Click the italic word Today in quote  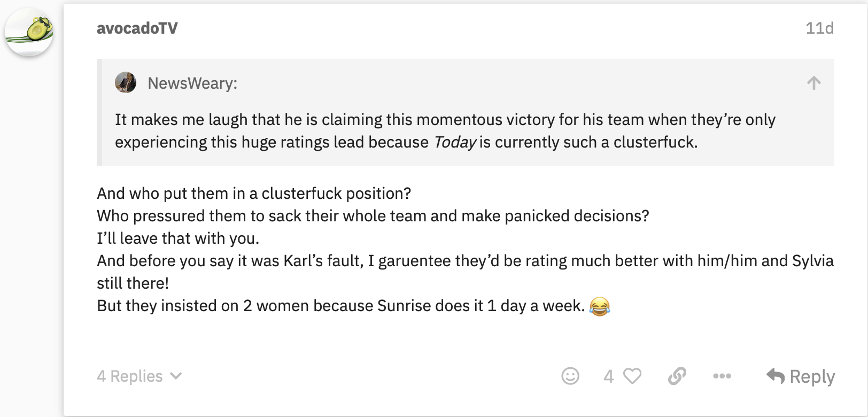[x=454, y=142]
